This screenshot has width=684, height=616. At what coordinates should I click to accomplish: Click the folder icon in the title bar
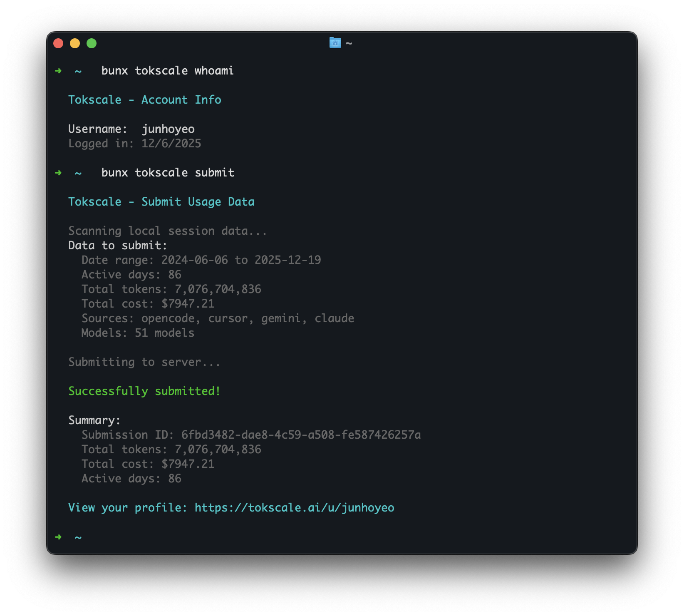tap(335, 43)
